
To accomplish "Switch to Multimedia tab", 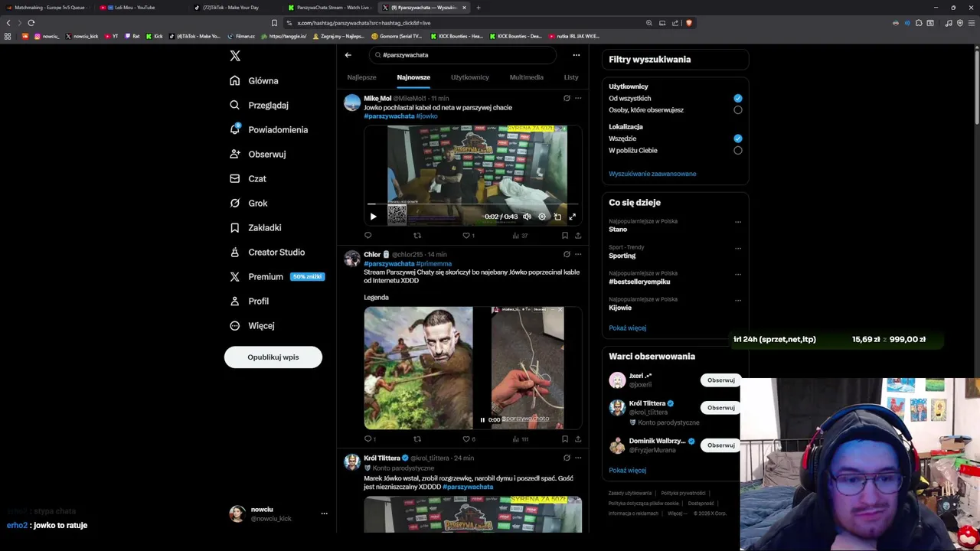I will 527,77.
